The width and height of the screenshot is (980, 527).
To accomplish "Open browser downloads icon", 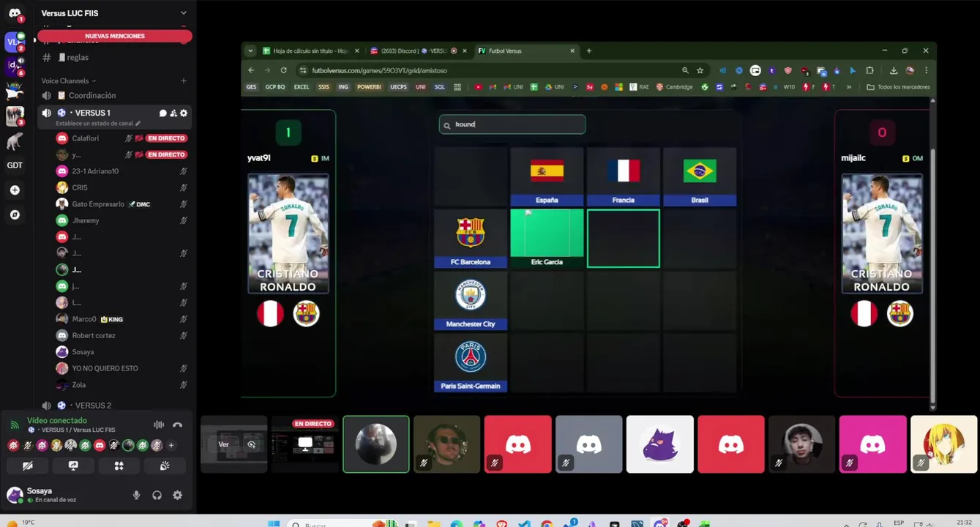I will (894, 70).
